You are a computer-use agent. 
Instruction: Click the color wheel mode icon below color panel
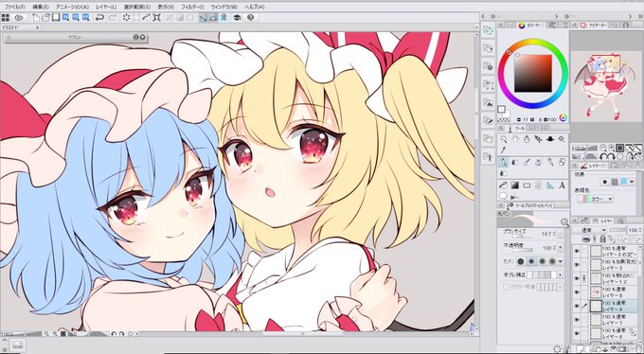click(563, 117)
